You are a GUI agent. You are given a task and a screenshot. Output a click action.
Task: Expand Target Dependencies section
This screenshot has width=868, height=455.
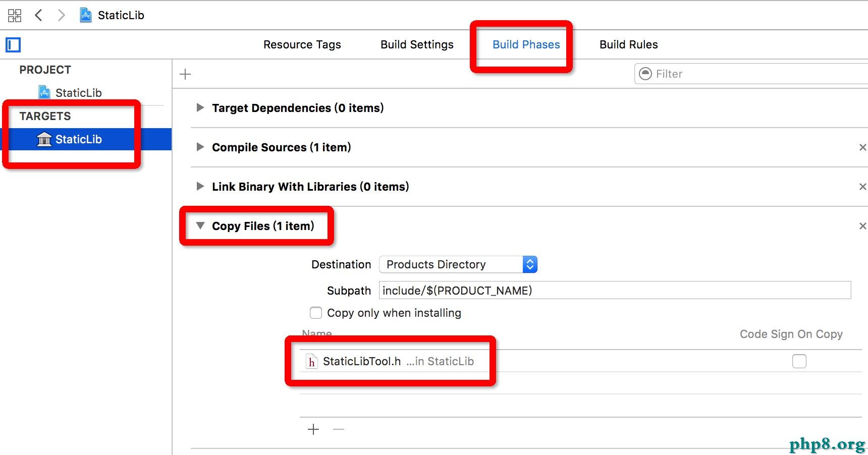(x=200, y=107)
